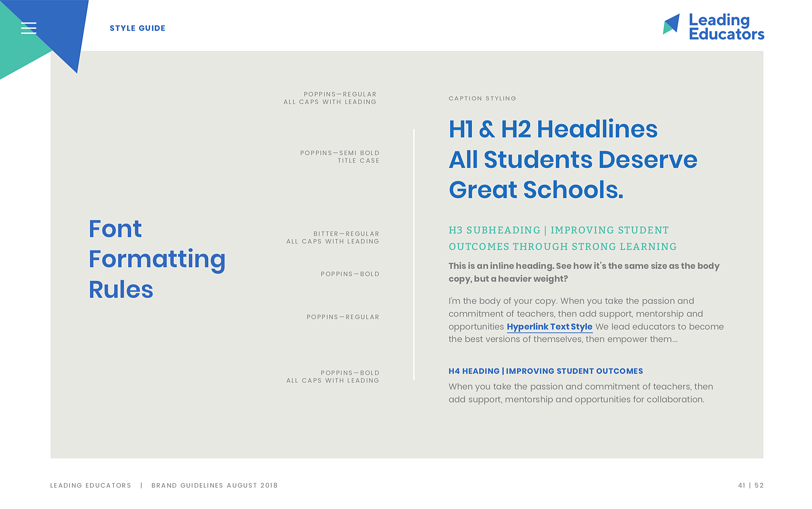Click the Leading Educators logo text
812x509 pixels.
(726, 27)
